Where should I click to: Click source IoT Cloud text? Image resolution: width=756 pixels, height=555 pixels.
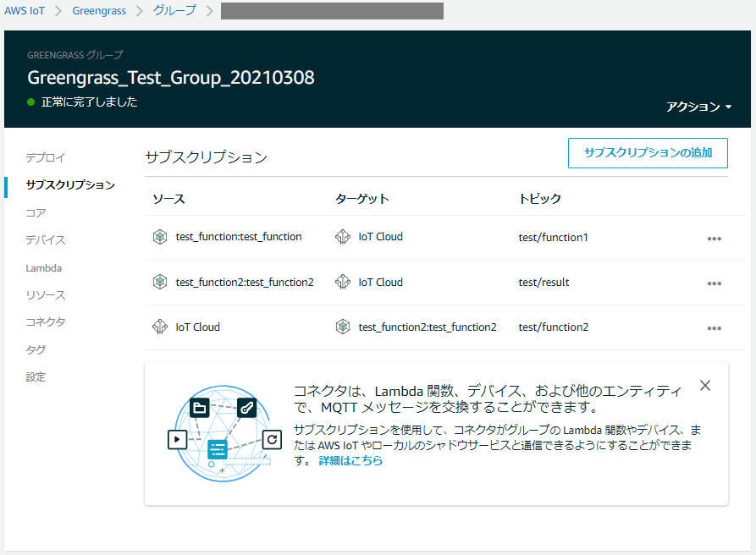point(198,327)
